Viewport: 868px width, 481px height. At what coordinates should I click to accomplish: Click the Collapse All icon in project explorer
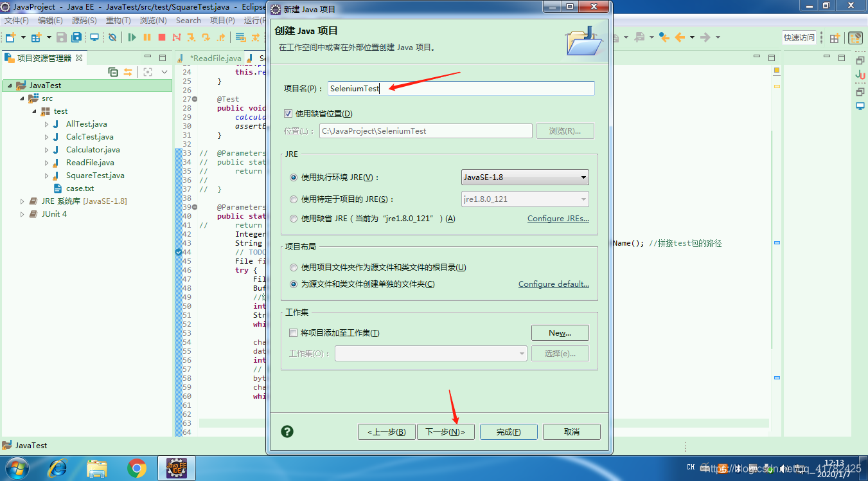pyautogui.click(x=113, y=72)
